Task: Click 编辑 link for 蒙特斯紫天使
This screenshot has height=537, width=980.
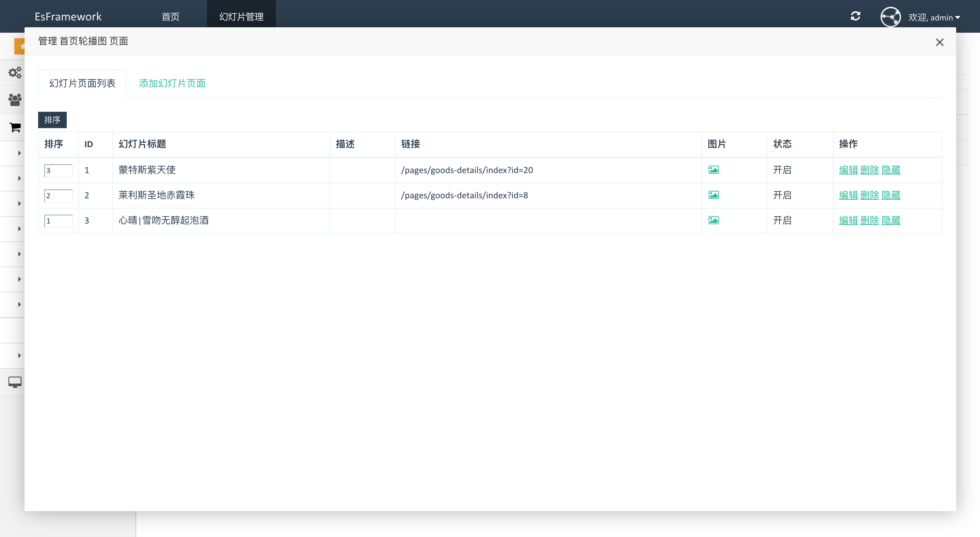Action: click(848, 170)
